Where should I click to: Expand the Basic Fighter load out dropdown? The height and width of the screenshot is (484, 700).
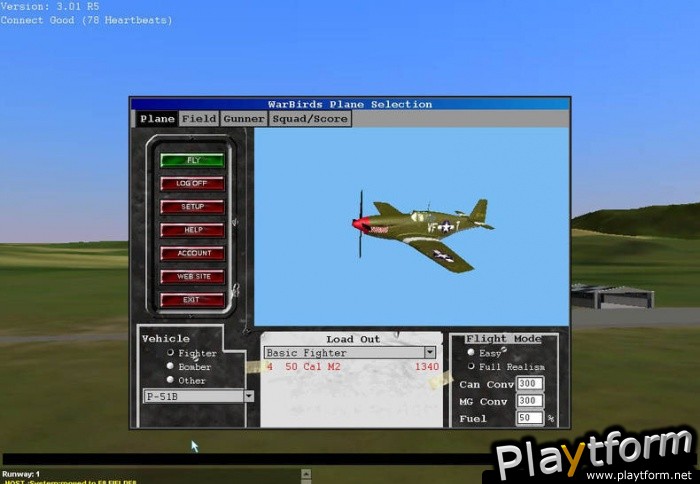pyautogui.click(x=429, y=352)
